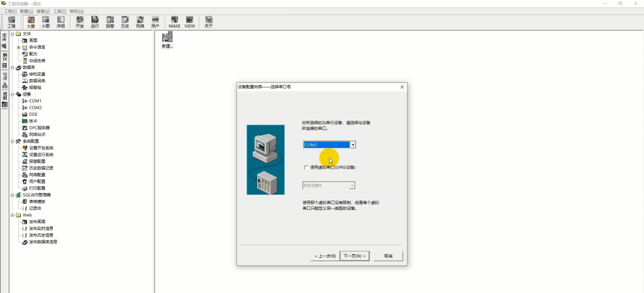644x293 pixels.
Task: Collapse the 系统配置 tree node
Action: point(12,141)
